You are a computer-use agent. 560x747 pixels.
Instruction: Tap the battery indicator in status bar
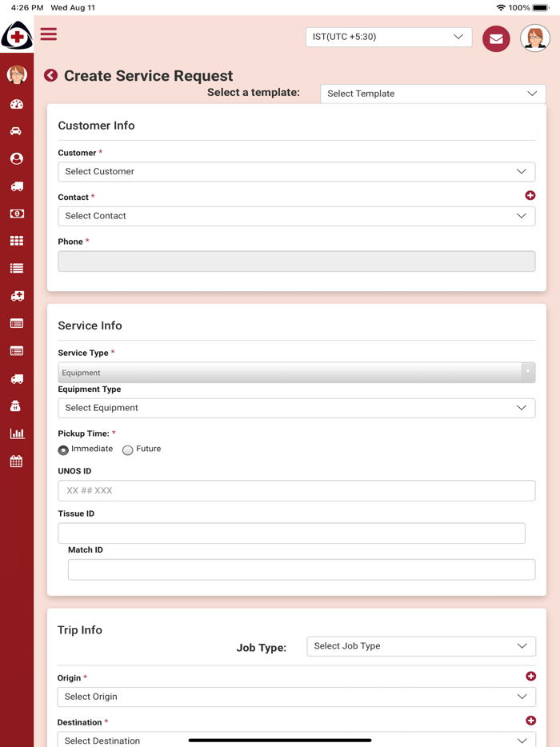541,8
